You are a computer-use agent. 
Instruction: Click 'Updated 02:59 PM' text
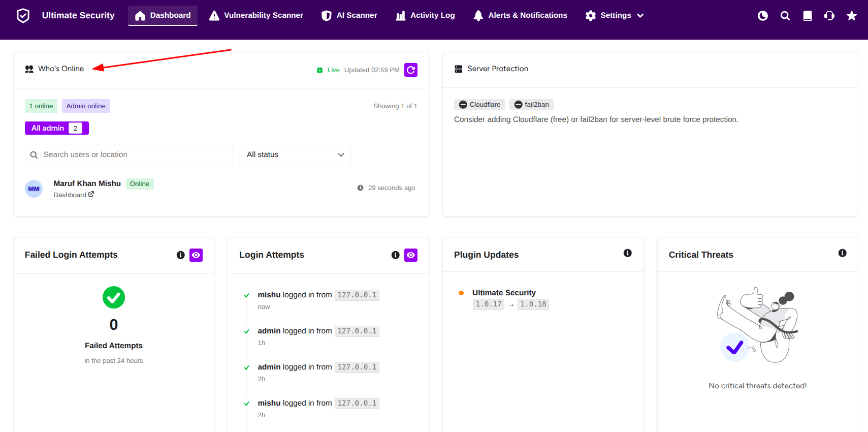[372, 70]
